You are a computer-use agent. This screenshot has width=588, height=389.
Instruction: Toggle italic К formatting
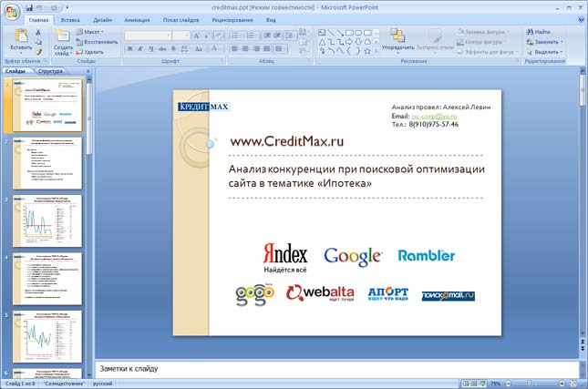coord(140,48)
